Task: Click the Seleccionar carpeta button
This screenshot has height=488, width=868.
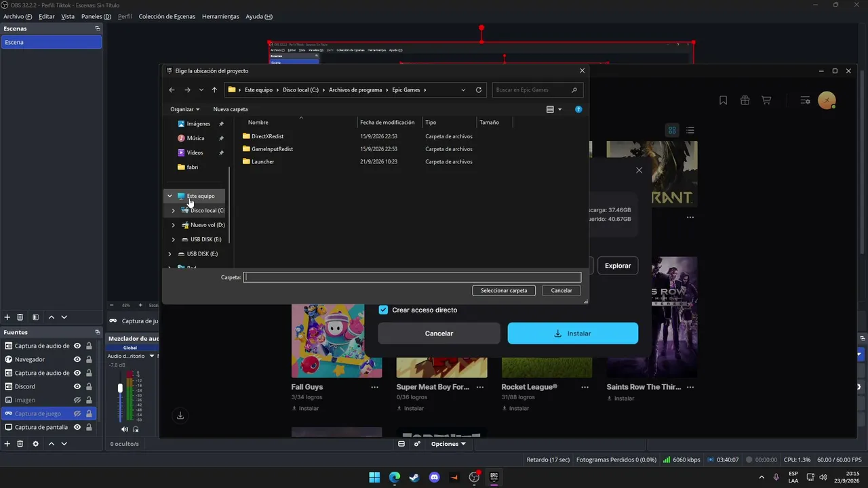Action: 504,290
